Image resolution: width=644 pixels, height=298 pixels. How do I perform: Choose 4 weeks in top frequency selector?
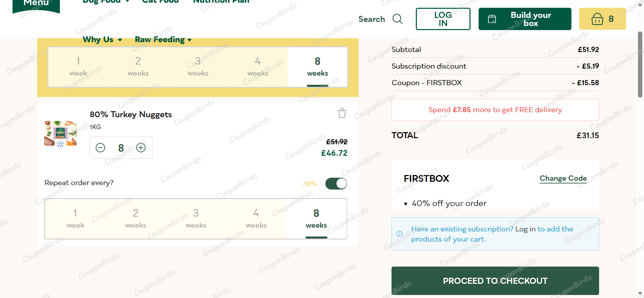[258, 67]
